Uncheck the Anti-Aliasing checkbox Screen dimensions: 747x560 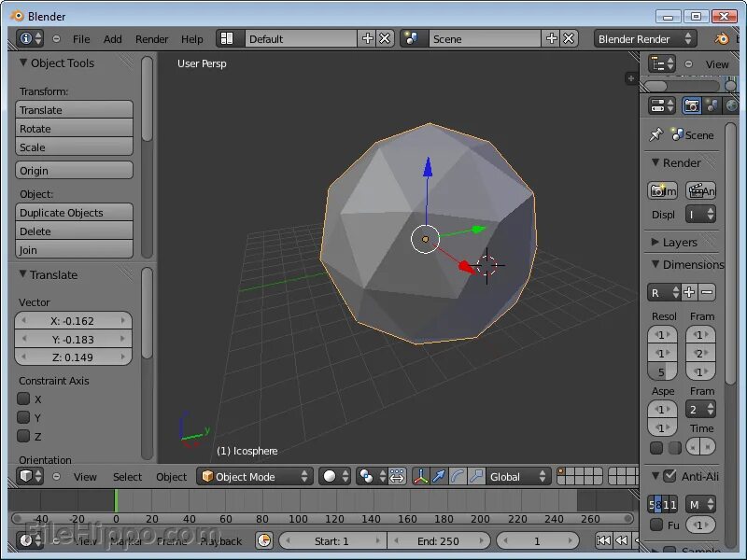pos(669,475)
